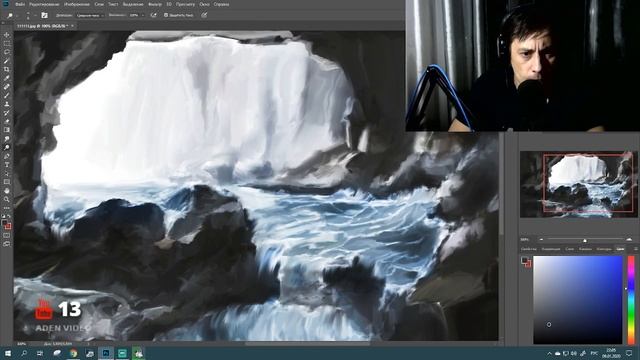
Task: Switch to the Контуры panel tab
Action: [x=604, y=249]
